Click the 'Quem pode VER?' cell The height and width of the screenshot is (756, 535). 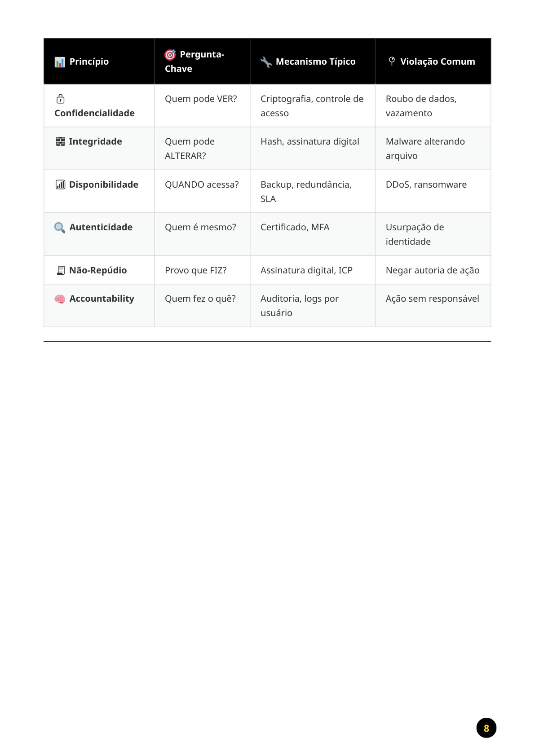coord(202,106)
